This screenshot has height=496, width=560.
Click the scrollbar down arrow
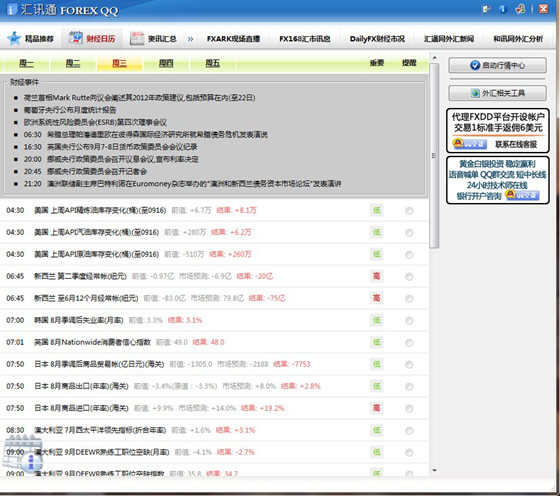(434, 471)
